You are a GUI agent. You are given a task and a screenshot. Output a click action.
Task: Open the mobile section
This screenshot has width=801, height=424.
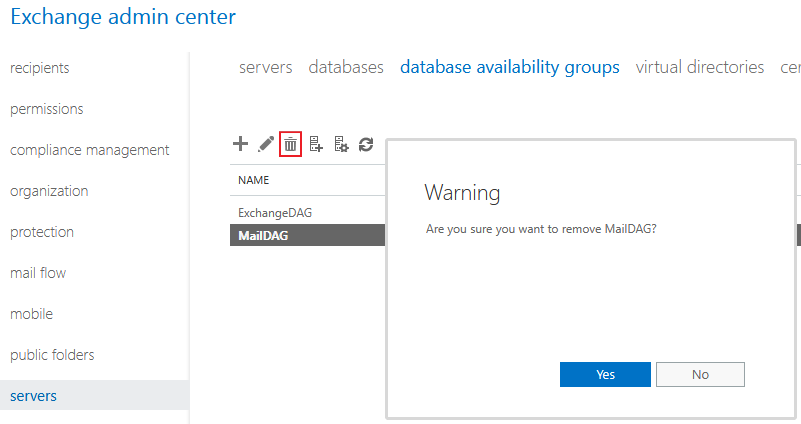coord(32,314)
